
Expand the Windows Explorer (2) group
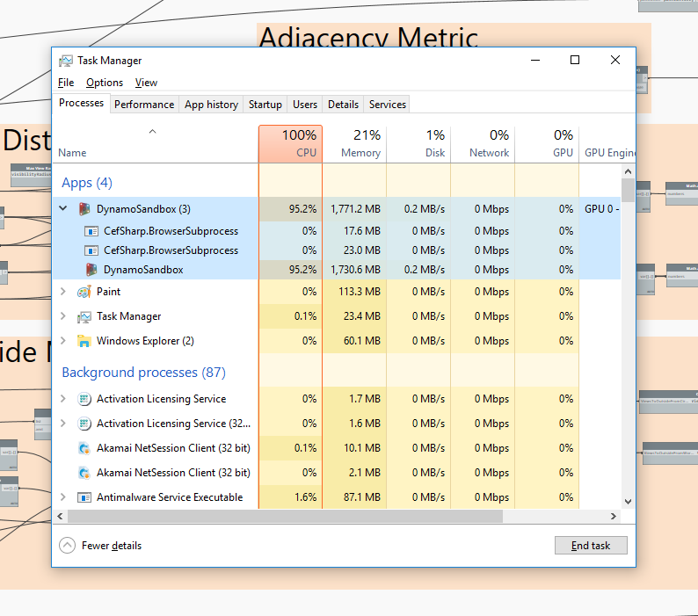click(63, 341)
